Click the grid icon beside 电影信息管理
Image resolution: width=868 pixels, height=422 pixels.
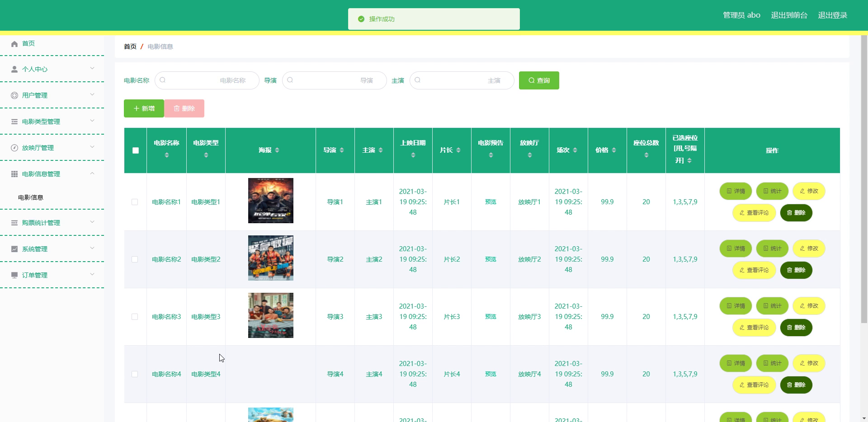pos(14,174)
